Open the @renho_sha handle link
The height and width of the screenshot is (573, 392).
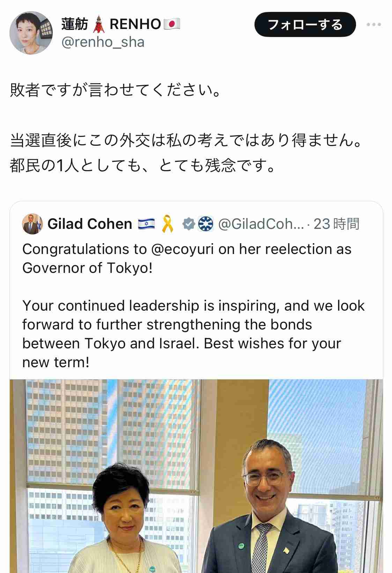click(x=103, y=42)
